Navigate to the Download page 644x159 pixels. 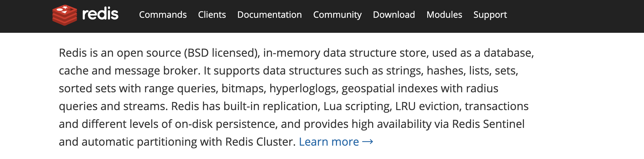[x=394, y=15]
